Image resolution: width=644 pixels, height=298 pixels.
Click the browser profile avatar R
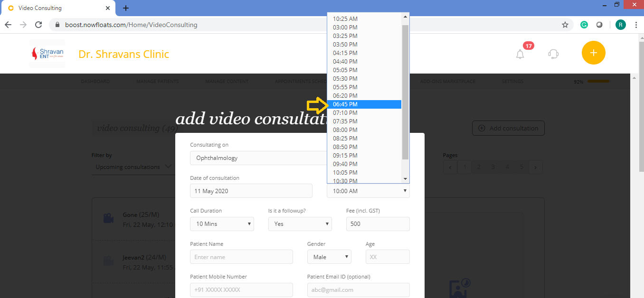pos(620,24)
